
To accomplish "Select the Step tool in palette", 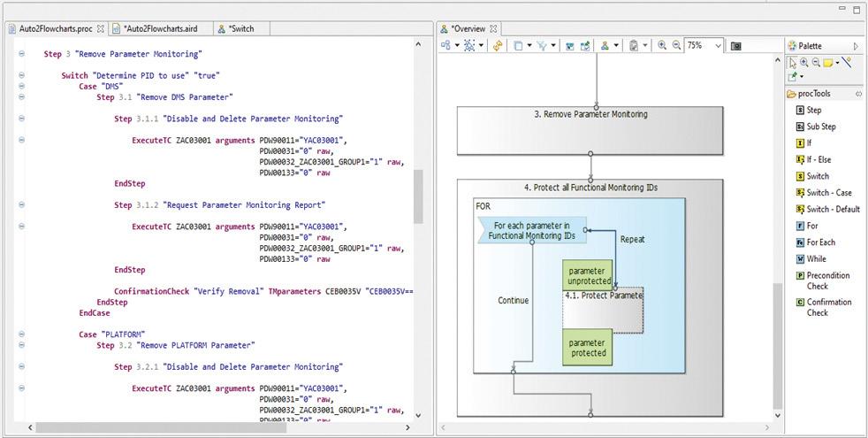I will (813, 111).
